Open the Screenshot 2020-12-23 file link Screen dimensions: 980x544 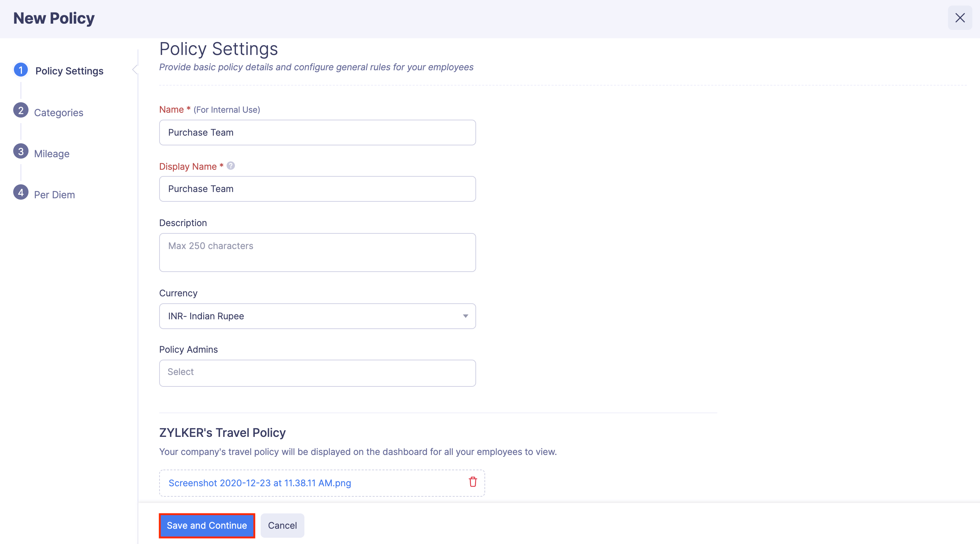pyautogui.click(x=260, y=483)
